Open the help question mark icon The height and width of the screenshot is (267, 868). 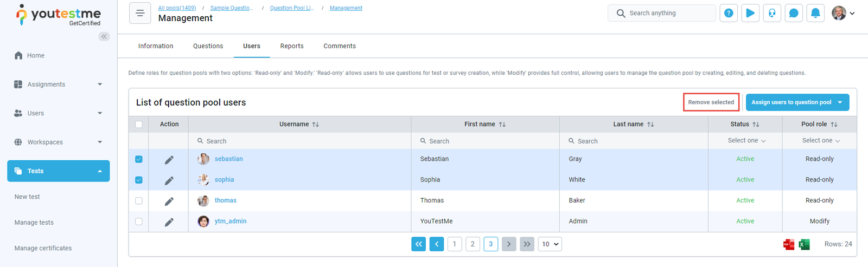coord(729,13)
